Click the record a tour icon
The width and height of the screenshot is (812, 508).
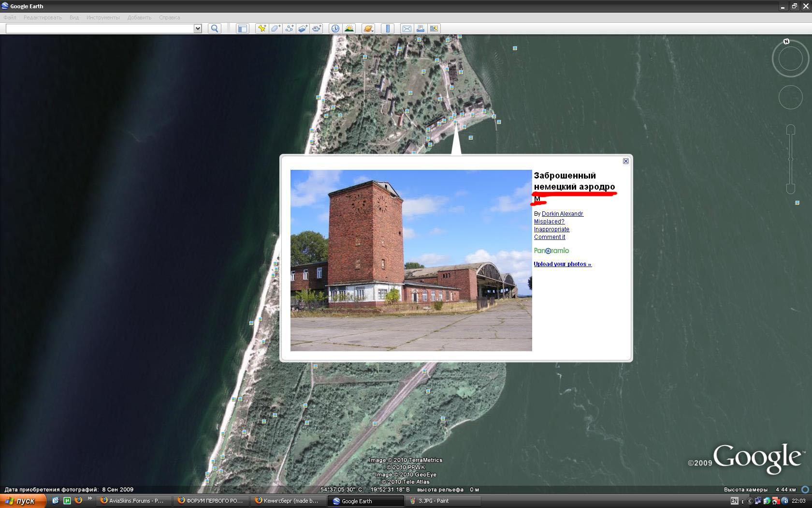pyautogui.click(x=317, y=29)
